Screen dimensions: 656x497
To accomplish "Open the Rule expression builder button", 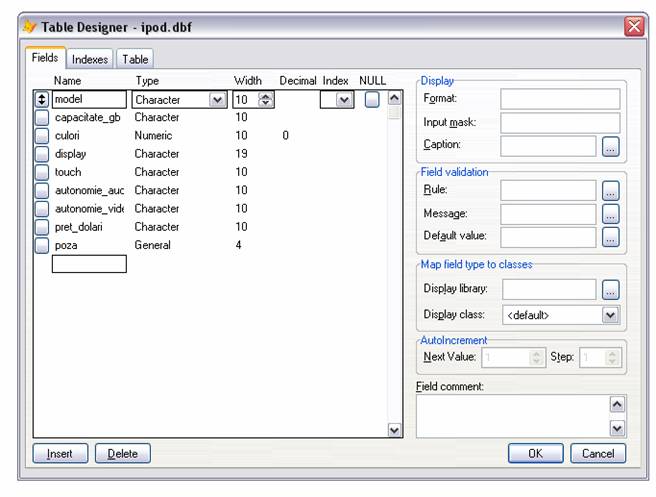I will point(610,190).
